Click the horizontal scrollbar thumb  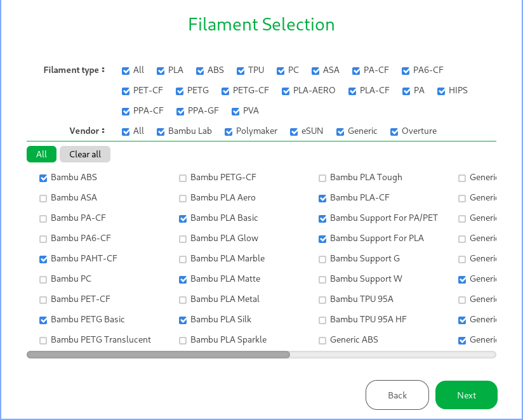(158, 354)
